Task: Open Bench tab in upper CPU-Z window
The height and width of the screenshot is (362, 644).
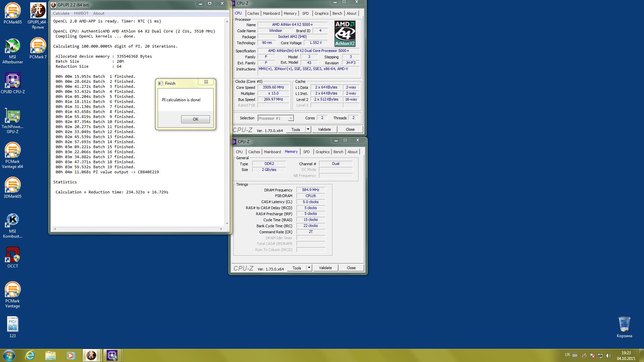Action: pos(337,13)
